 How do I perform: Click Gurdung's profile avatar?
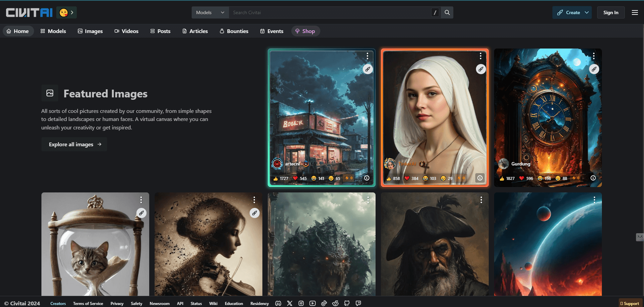pos(503,164)
